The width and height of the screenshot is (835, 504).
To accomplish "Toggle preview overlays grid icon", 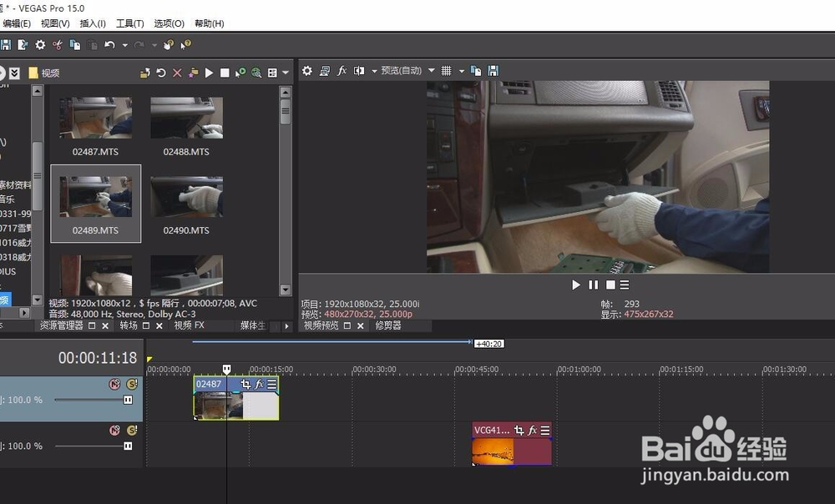I will [447, 71].
